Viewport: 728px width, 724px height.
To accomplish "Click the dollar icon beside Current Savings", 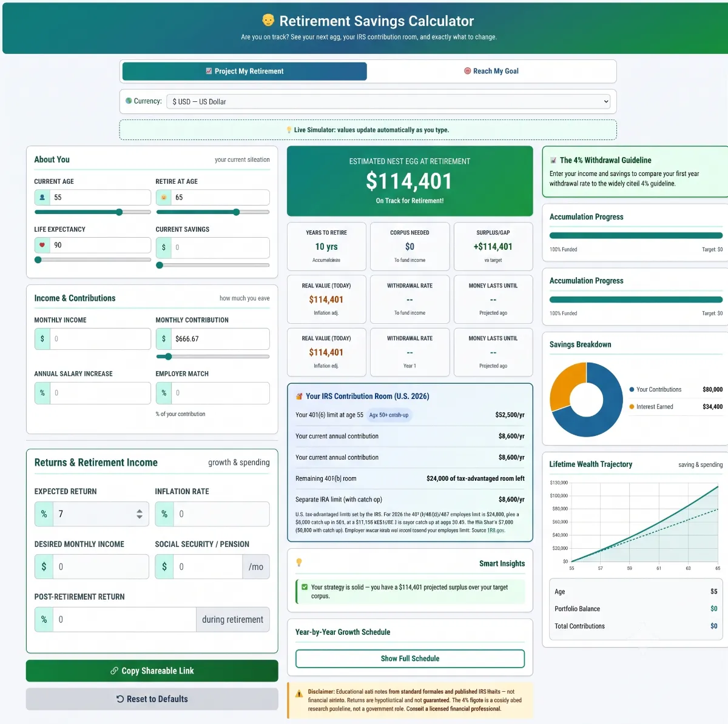I will pos(163,247).
